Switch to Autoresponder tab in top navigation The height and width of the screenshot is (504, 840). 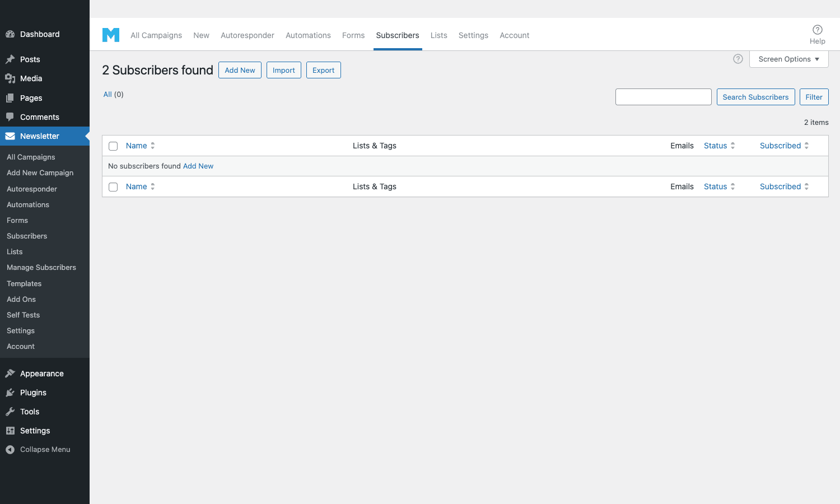tap(248, 35)
